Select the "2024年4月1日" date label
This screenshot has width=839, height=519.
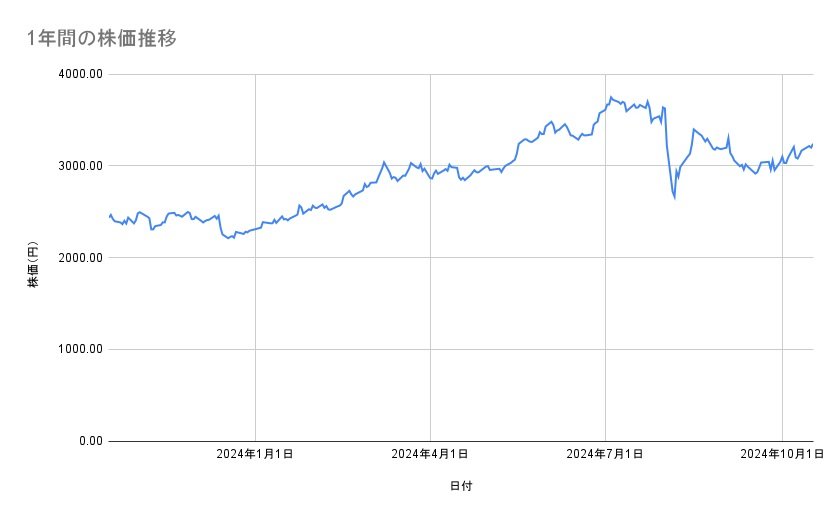[x=431, y=455]
